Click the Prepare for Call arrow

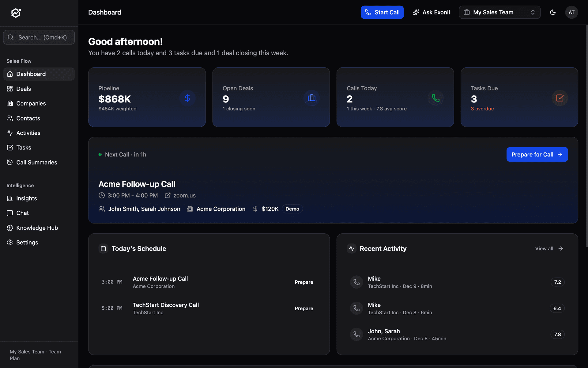[560, 155]
